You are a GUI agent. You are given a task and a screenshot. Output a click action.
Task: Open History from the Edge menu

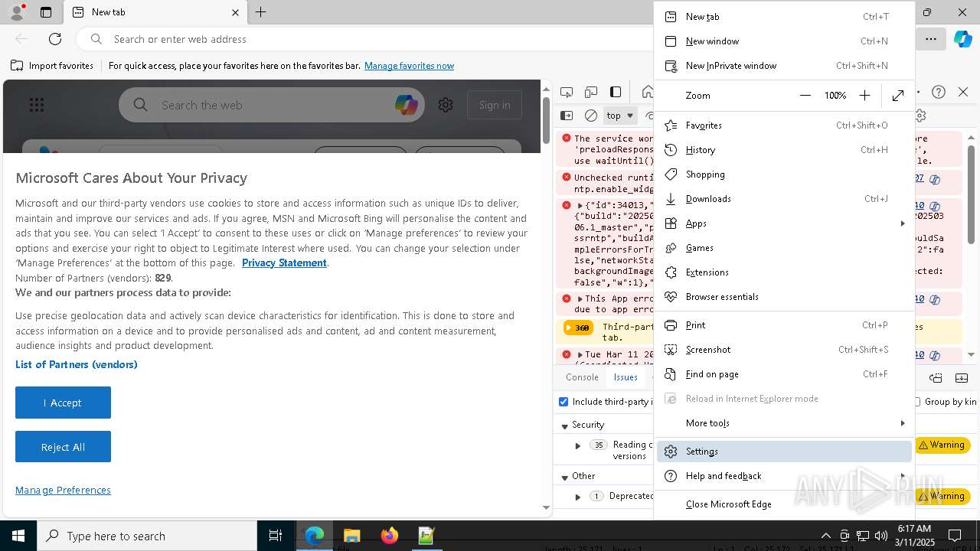784,150
